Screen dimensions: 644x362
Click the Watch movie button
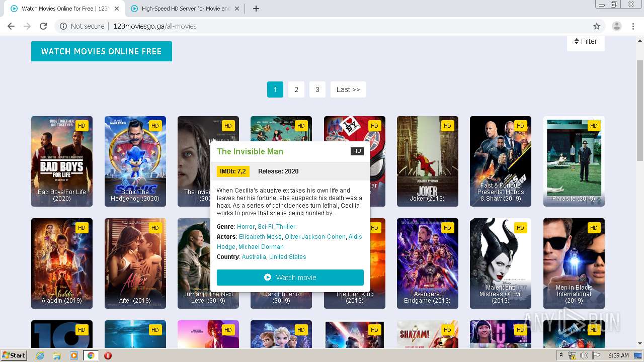point(290,278)
